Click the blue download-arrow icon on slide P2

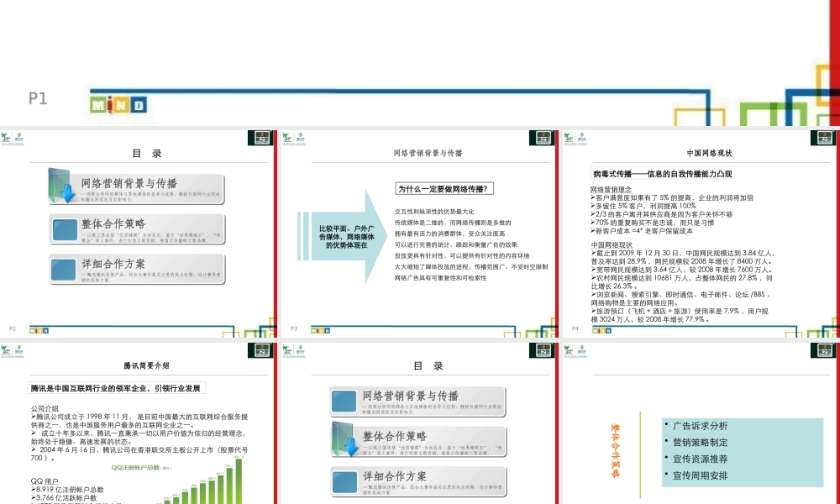click(63, 186)
